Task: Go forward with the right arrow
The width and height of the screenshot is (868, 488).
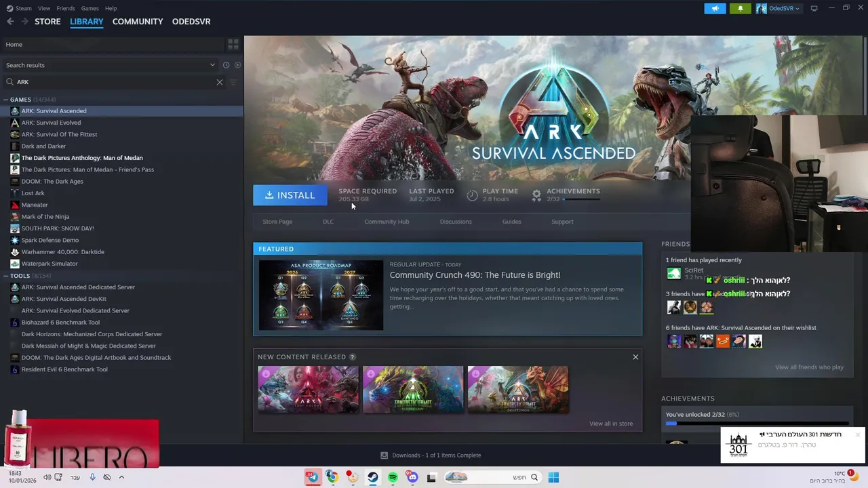Action: click(24, 22)
